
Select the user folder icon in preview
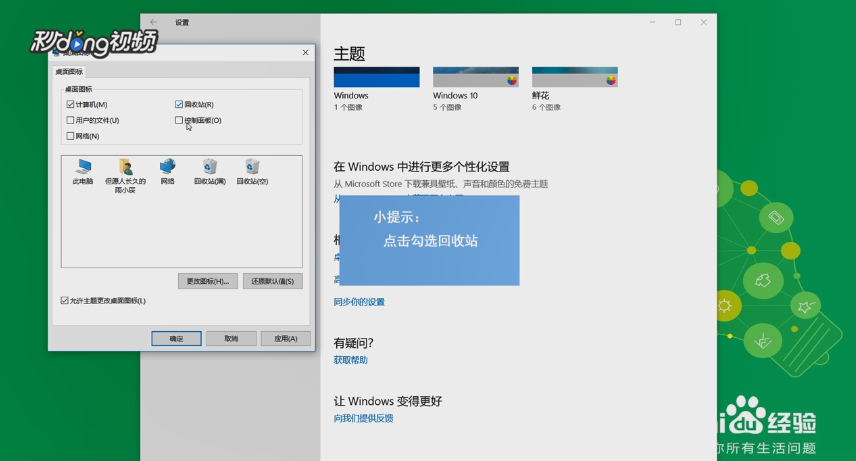[x=126, y=167]
